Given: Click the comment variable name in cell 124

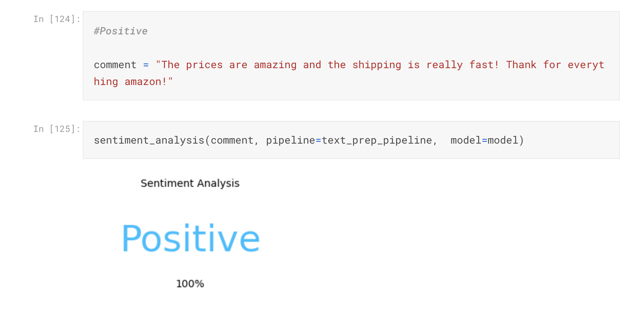Looking at the screenshot, I should point(115,65).
